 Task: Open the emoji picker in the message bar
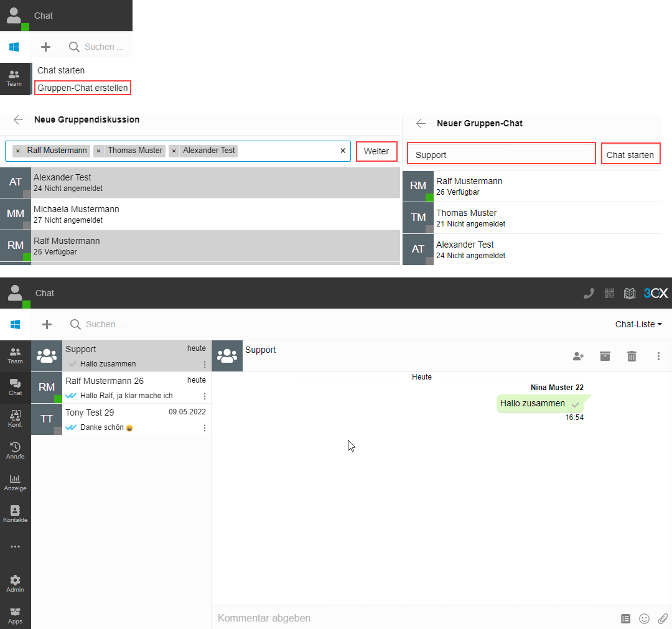point(645,618)
